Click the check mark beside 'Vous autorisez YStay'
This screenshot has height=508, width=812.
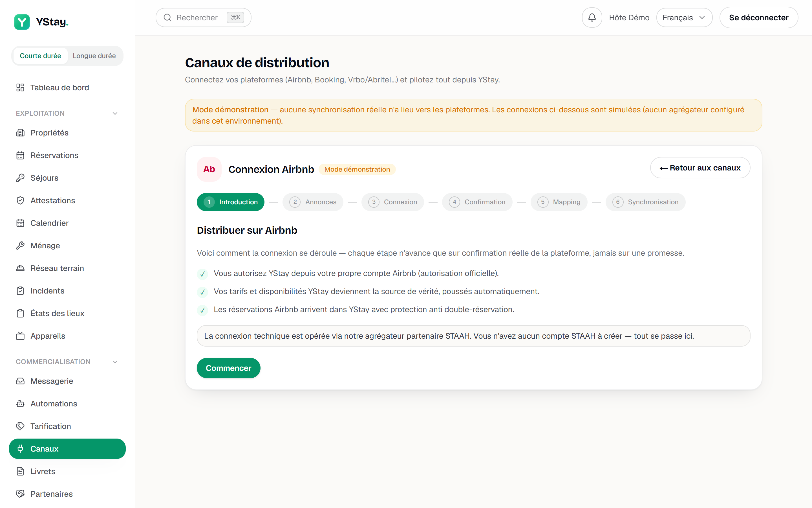tap(202, 274)
